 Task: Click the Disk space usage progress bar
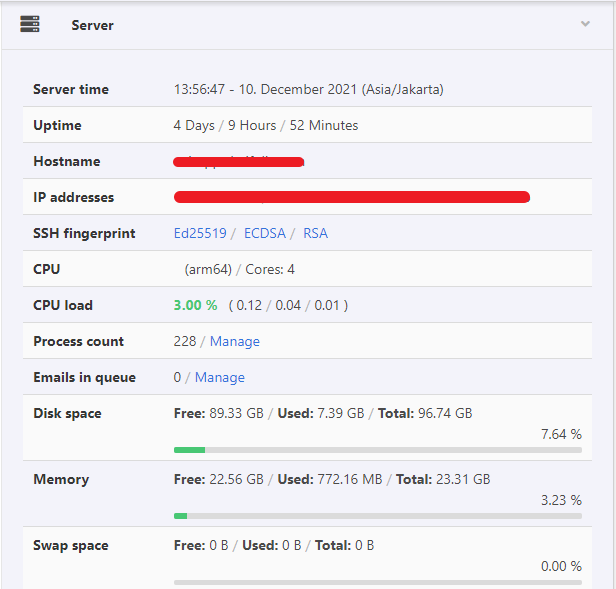377,450
